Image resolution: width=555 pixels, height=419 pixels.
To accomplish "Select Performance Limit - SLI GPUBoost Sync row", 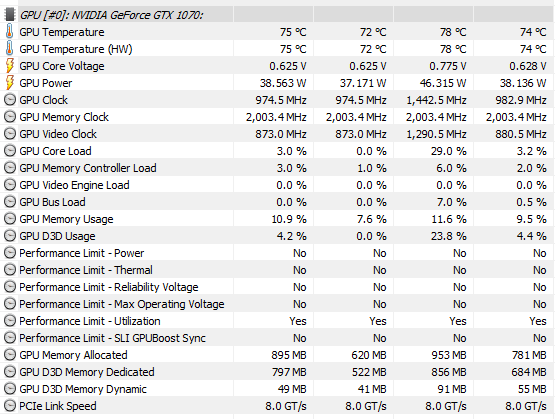I will (x=278, y=338).
